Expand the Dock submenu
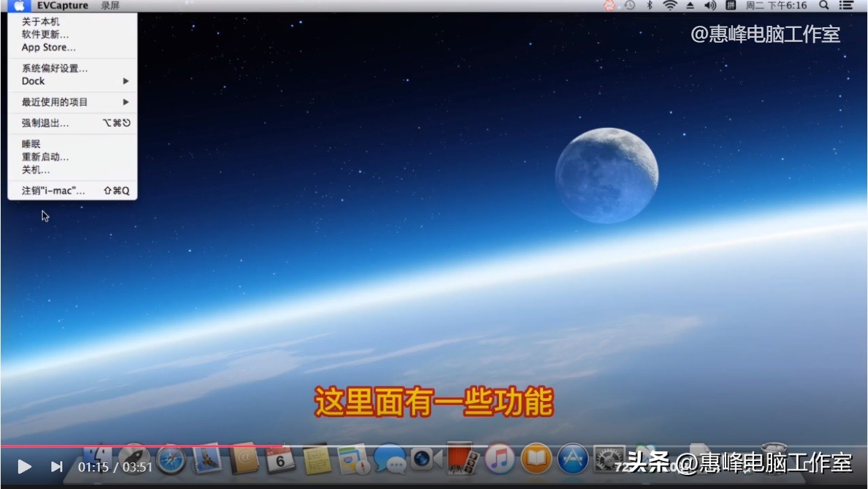Viewport: 868px width, 489px height. coord(73,81)
